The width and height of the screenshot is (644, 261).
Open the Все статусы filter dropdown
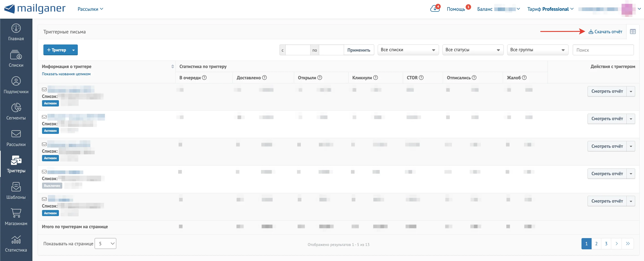(473, 50)
